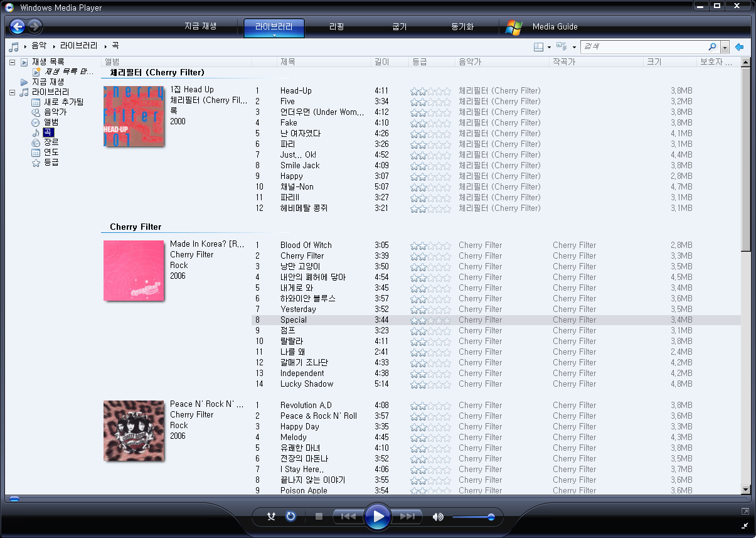Toggle repeat mode
Image resolution: width=756 pixels, height=538 pixels.
pos(290,517)
